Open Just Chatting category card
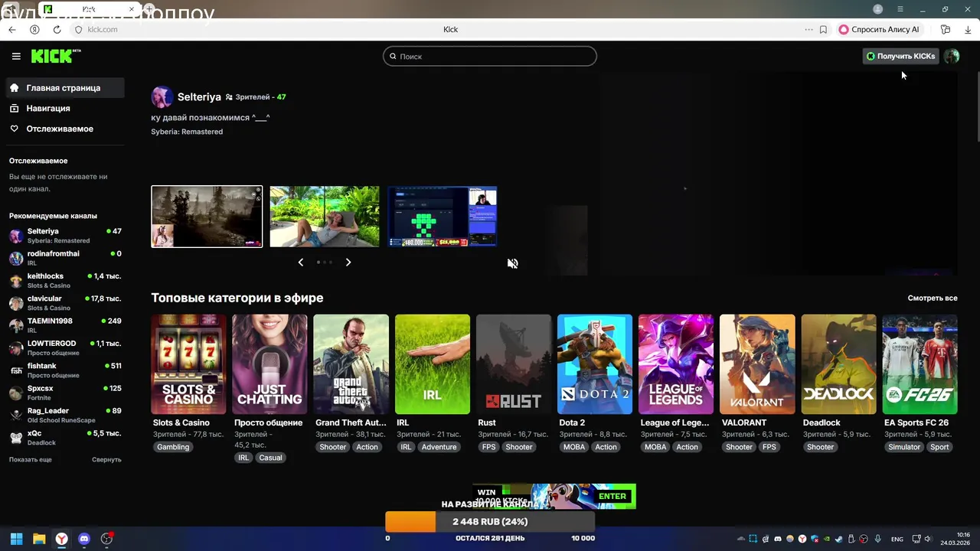This screenshot has height=551, width=980. 269,364
